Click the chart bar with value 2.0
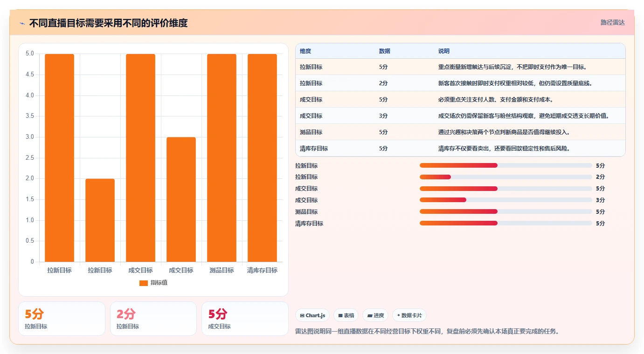Image resolution: width=644 pixels, height=354 pixels. [x=100, y=220]
